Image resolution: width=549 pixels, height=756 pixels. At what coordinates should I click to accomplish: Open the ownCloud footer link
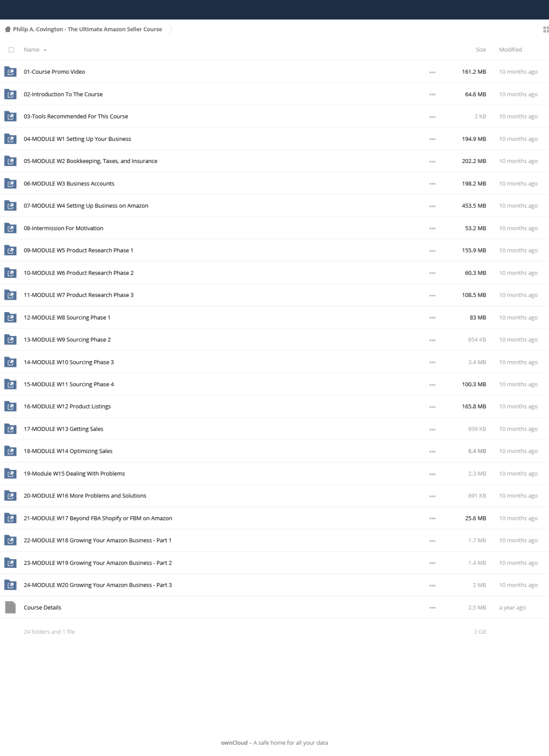(234, 743)
